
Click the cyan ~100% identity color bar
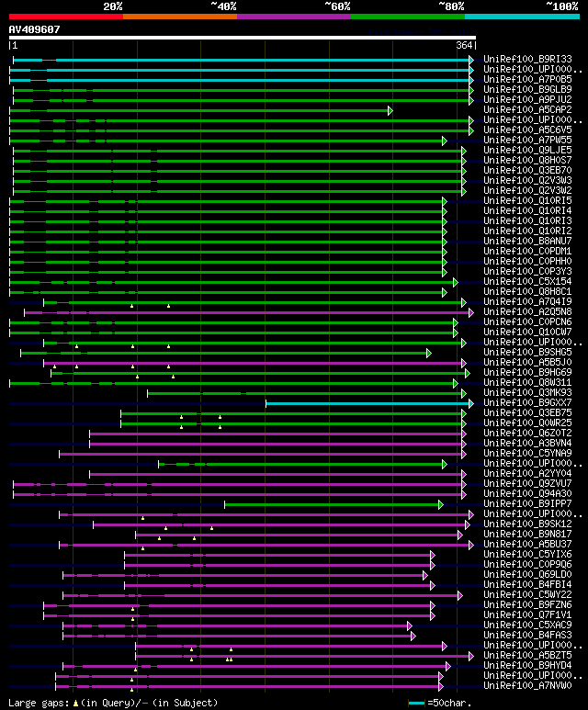tap(523, 17)
